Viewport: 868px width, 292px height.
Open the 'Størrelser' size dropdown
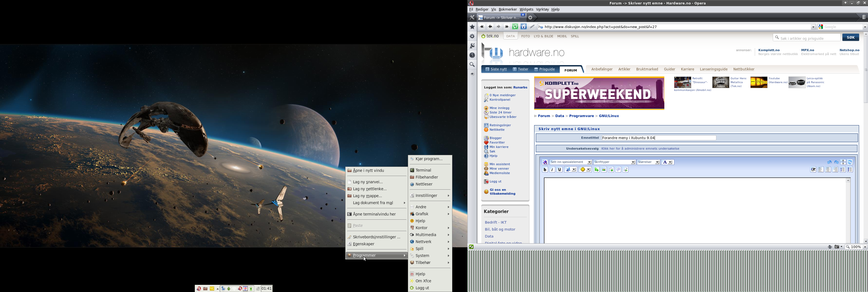tap(648, 162)
